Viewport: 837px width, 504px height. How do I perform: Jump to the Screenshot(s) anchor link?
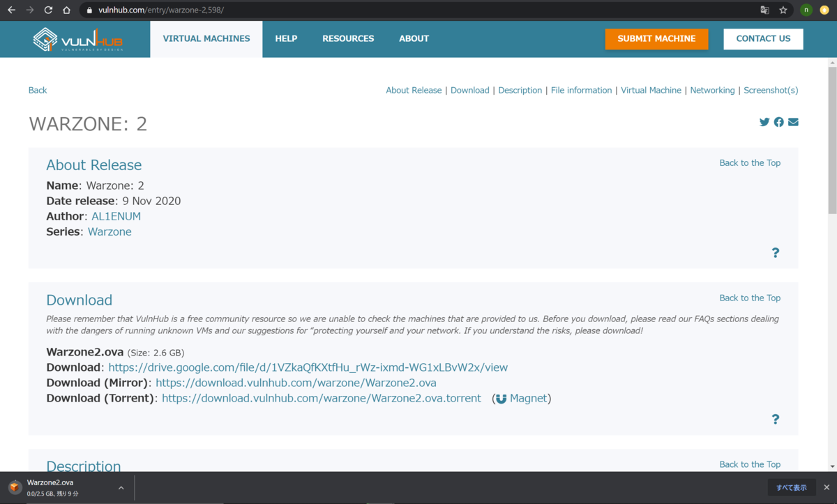pos(771,90)
